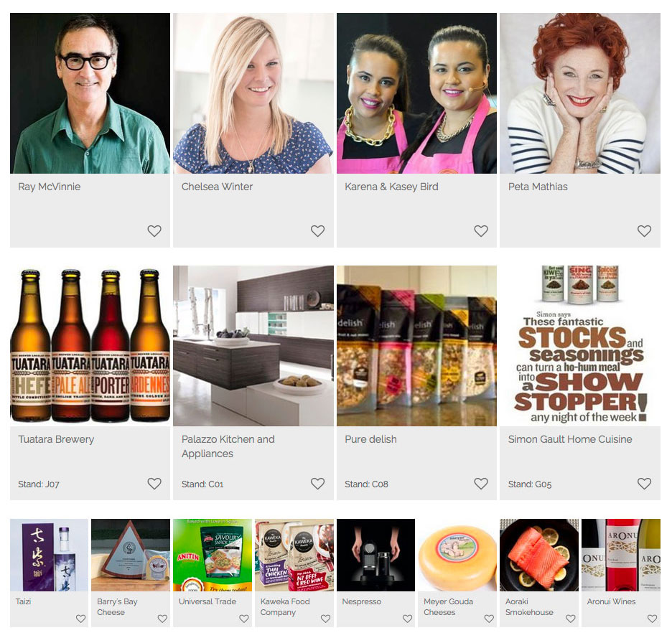
Task: Open the Tuatara Brewery exhibitor link
Action: (56, 440)
